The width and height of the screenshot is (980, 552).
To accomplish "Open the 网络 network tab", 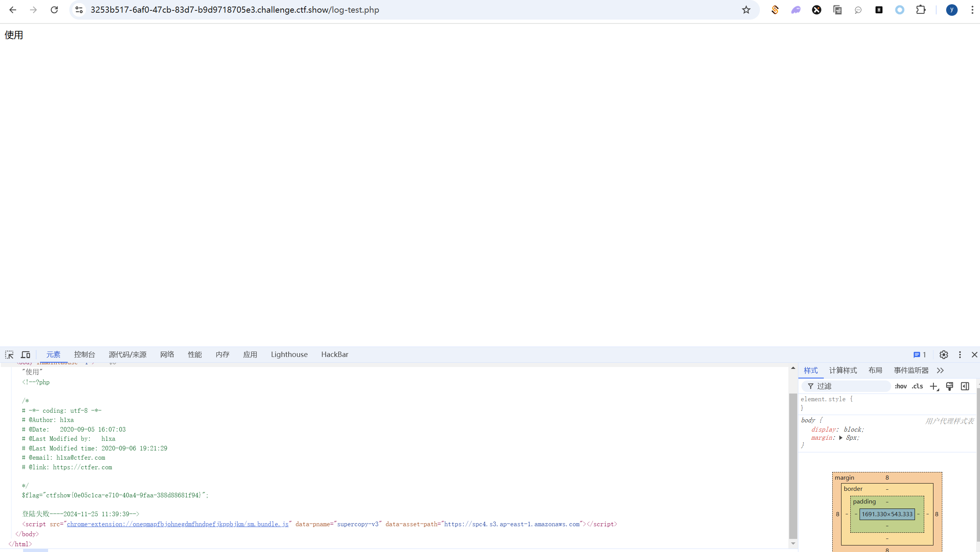I will click(167, 355).
